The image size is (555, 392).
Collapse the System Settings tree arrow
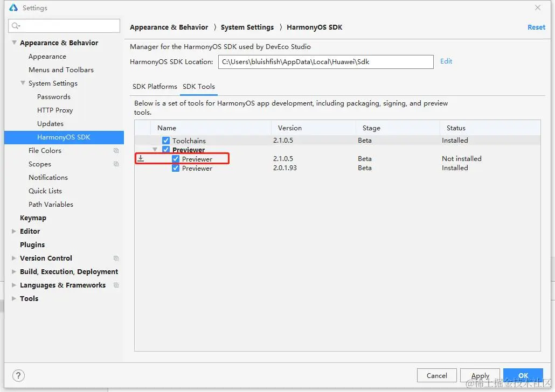(23, 83)
